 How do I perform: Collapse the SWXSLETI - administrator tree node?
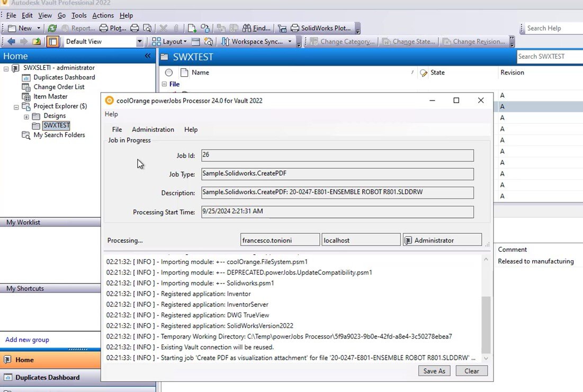pos(6,69)
